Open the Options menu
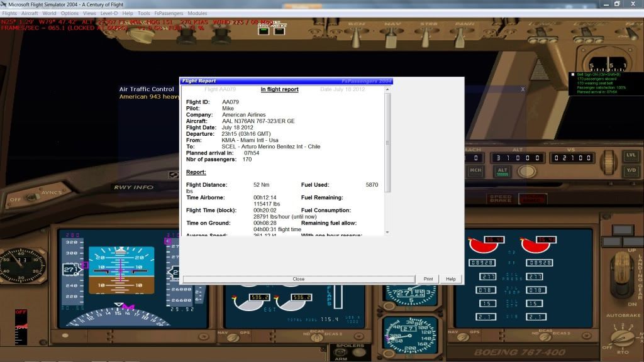 (x=69, y=13)
